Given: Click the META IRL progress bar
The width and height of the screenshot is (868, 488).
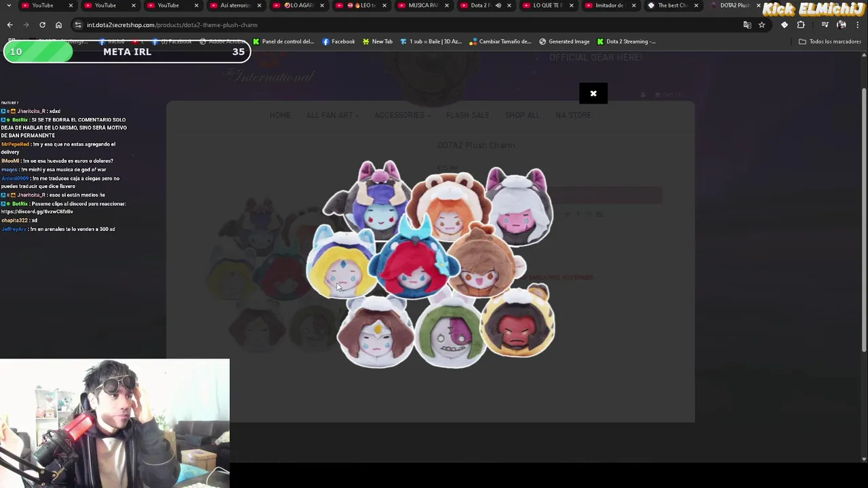Looking at the screenshot, I should click(x=127, y=52).
